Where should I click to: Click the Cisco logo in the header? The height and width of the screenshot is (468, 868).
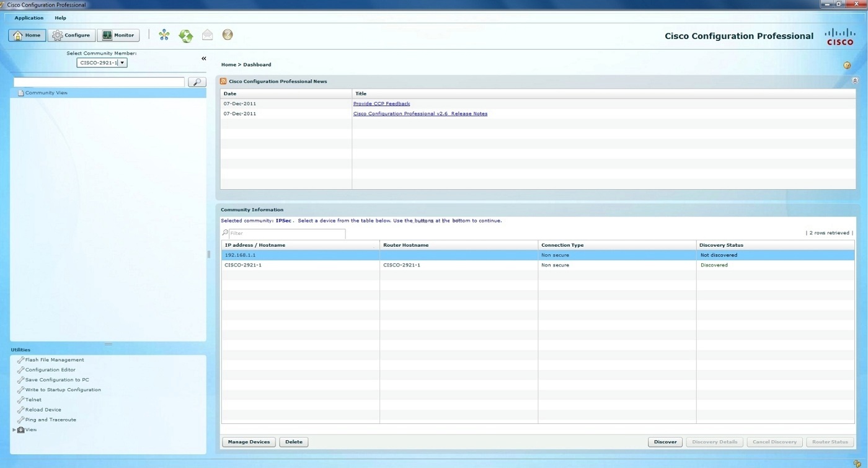click(x=840, y=37)
